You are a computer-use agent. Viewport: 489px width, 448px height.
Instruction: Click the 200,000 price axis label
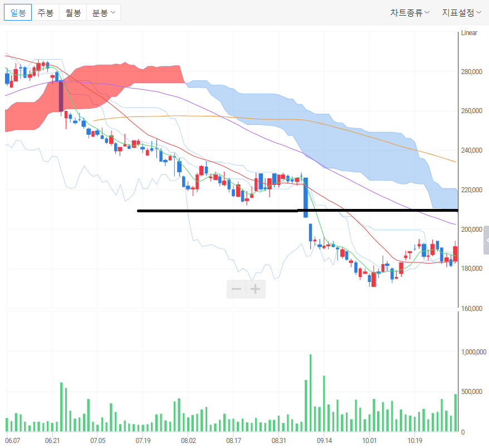[x=472, y=230]
